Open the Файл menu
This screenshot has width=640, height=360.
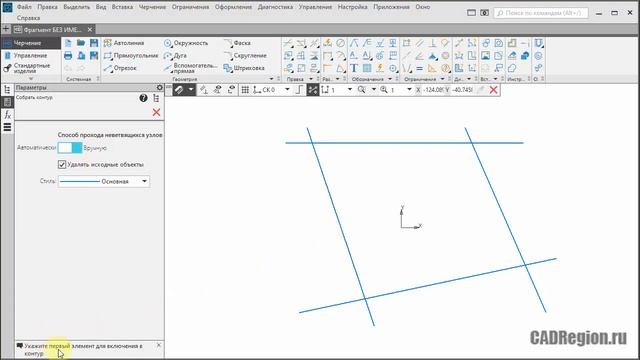[24, 7]
